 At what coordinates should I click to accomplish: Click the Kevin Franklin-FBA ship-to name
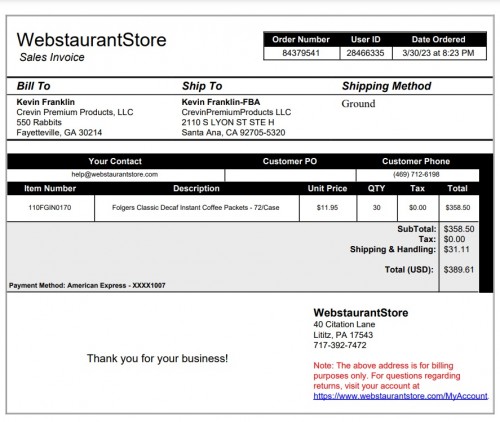point(221,102)
